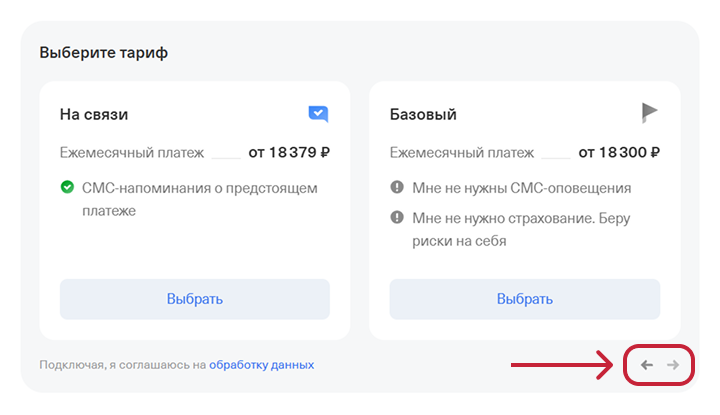The image size is (720, 415).
Task: Click the На связи tariff title
Action: pyautogui.click(x=94, y=114)
